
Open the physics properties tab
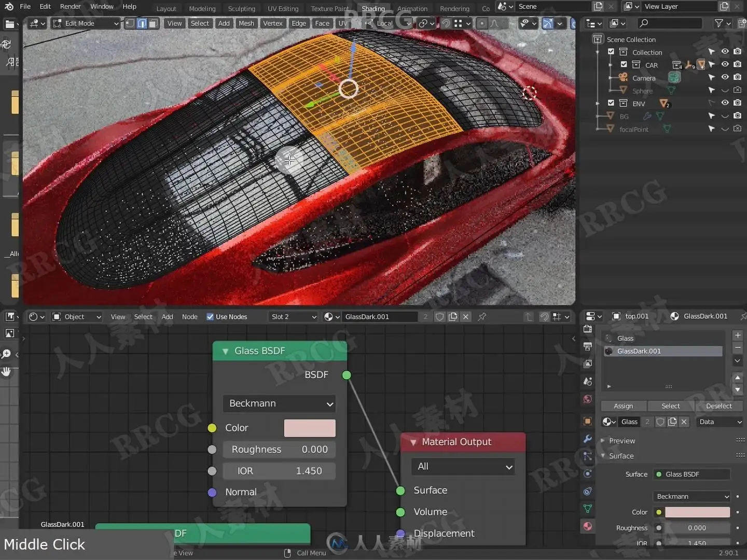tap(588, 474)
